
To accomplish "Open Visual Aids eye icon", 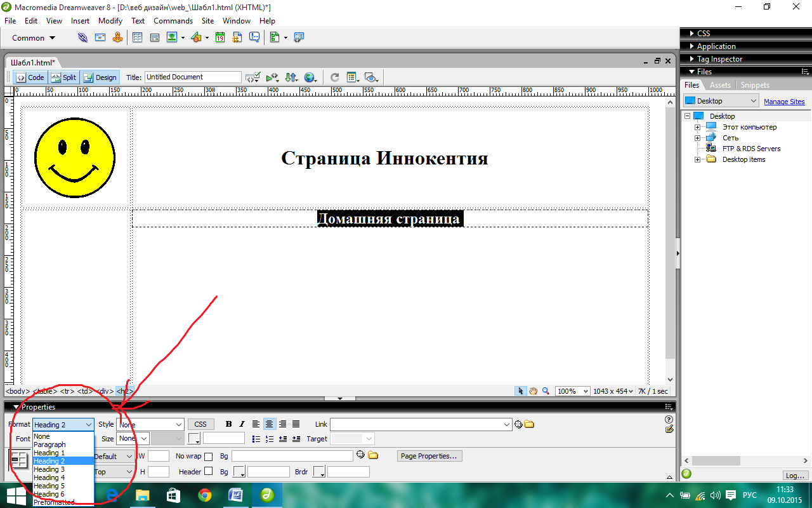I will (372, 77).
